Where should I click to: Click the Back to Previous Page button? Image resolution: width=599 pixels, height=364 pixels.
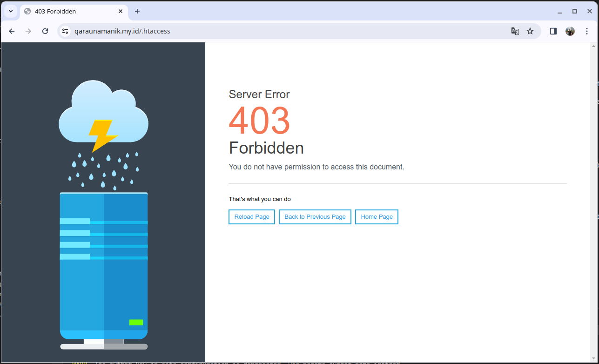coord(315,216)
